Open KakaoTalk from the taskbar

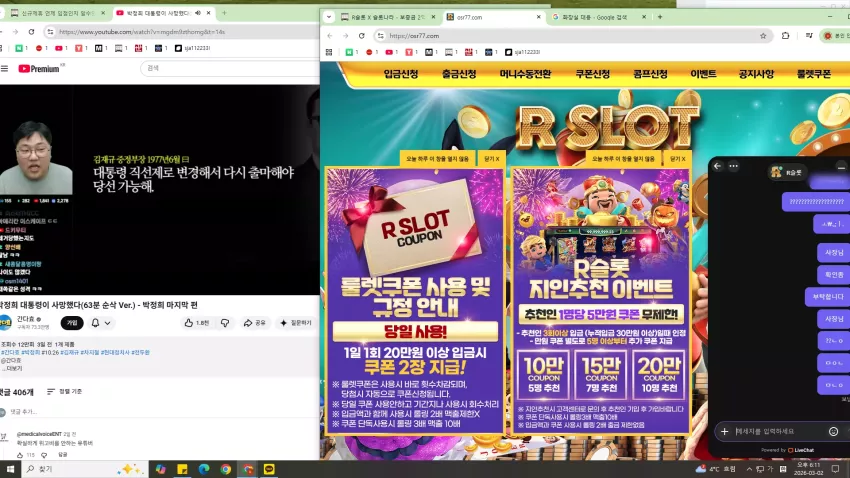point(269,469)
